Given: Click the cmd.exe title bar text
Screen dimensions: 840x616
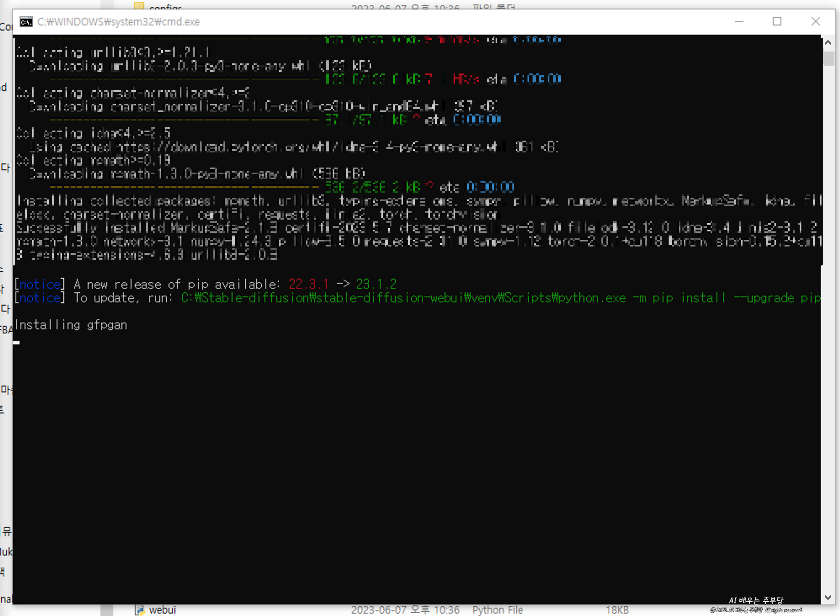Looking at the screenshot, I should [x=118, y=22].
